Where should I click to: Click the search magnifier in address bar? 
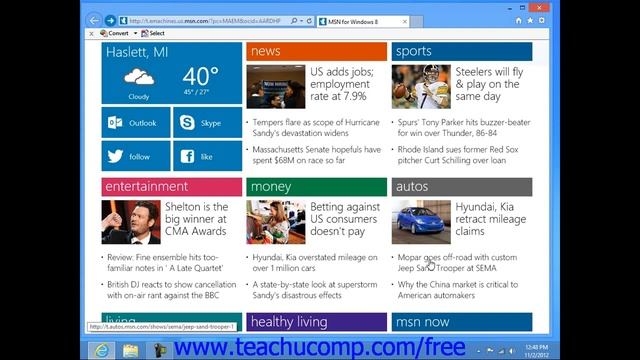(294, 21)
